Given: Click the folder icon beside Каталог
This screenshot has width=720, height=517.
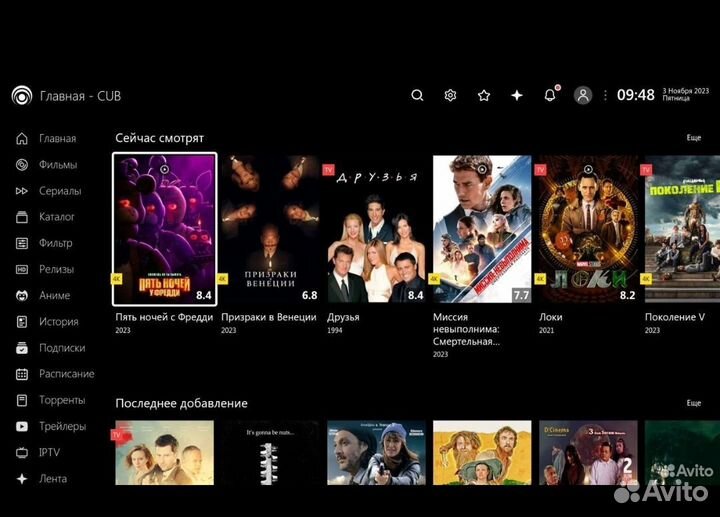Looking at the screenshot, I should [22, 217].
